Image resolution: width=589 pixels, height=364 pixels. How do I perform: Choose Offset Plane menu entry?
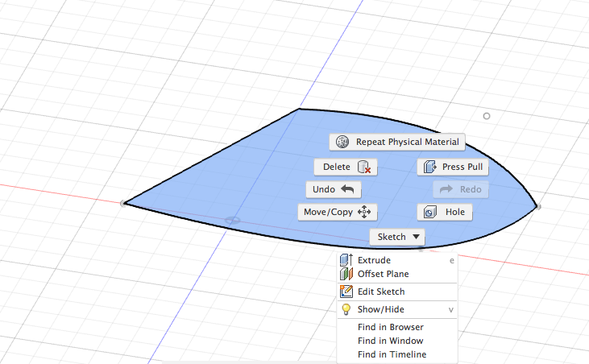click(x=397, y=274)
